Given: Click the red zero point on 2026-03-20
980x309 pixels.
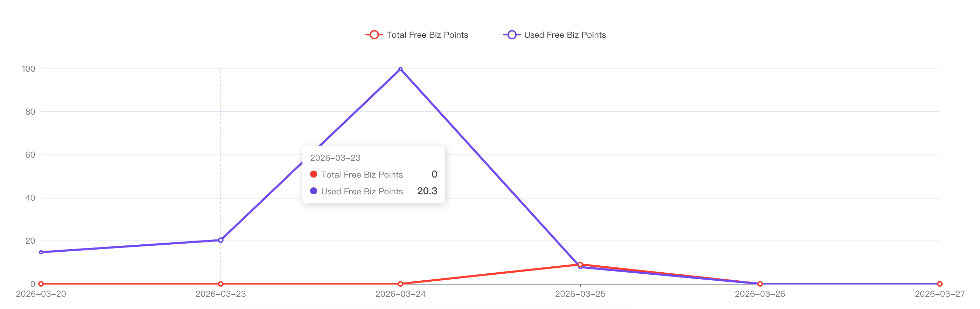Looking at the screenshot, I should 41,284.
